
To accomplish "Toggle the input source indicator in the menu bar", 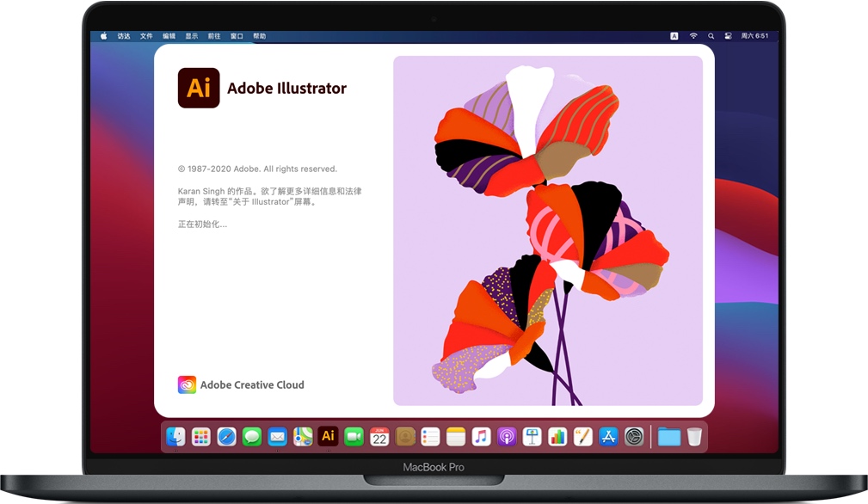I will point(674,35).
